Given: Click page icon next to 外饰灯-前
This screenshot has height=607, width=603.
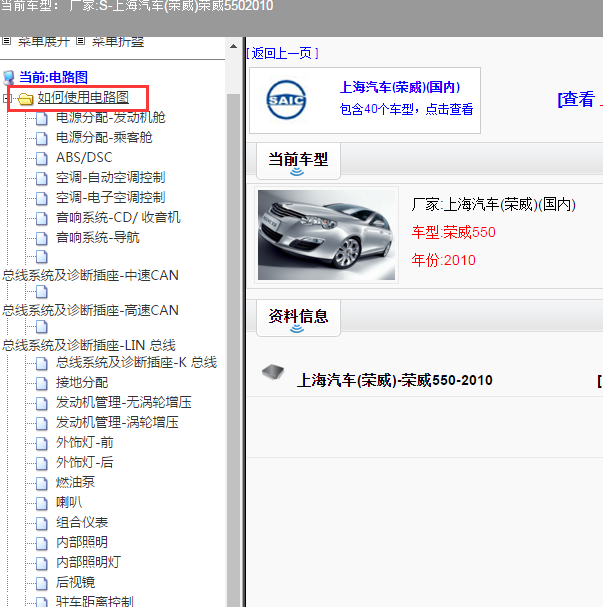Looking at the screenshot, I should point(42,444).
